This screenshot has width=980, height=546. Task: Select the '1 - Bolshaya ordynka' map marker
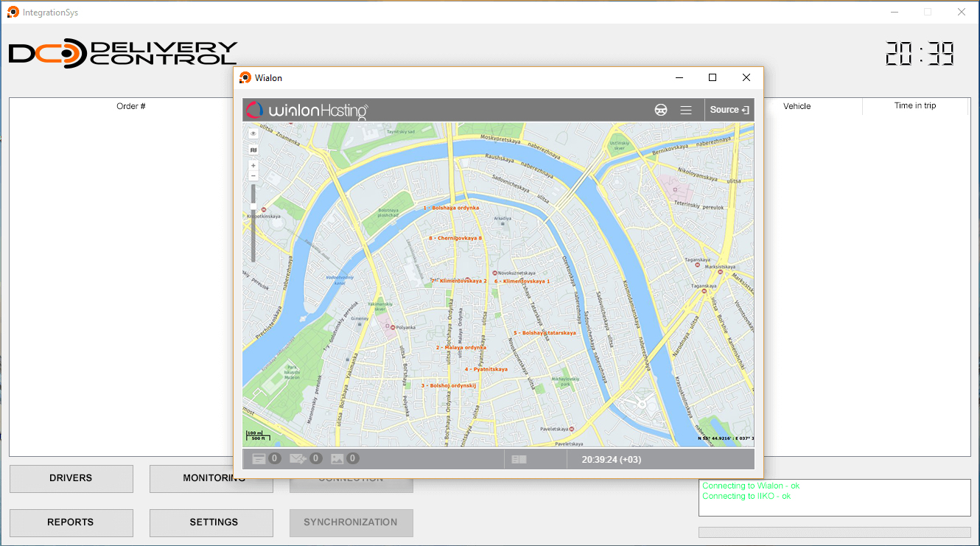click(x=452, y=208)
